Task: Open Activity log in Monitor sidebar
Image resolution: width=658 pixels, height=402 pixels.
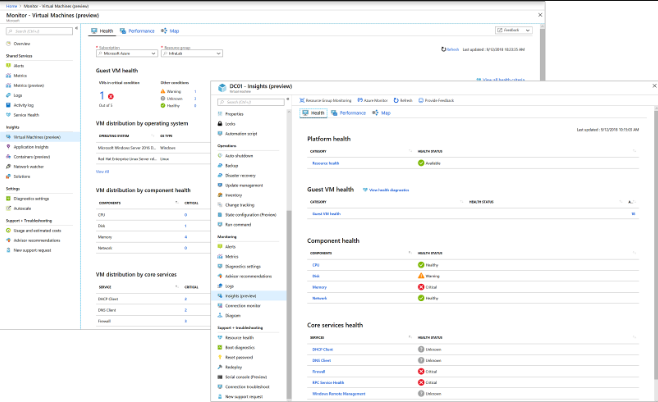Action: [x=24, y=105]
